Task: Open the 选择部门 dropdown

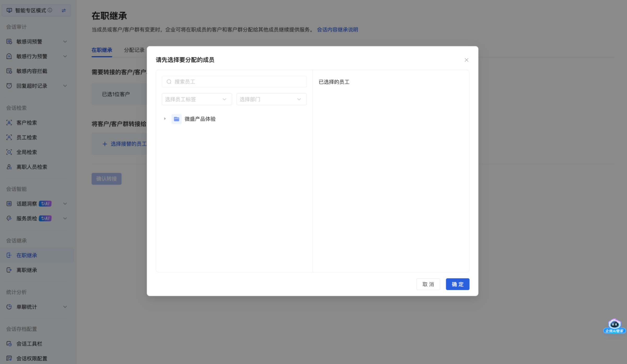Action: point(271,99)
